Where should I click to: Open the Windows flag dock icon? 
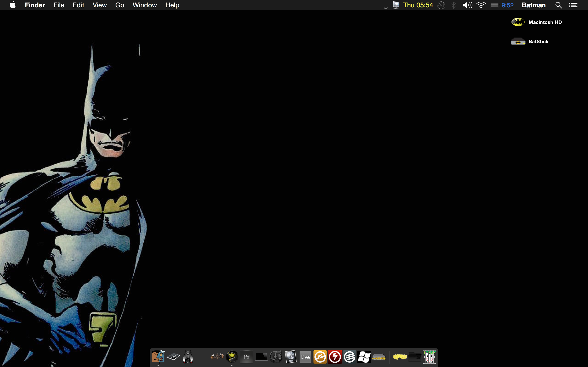[364, 357]
